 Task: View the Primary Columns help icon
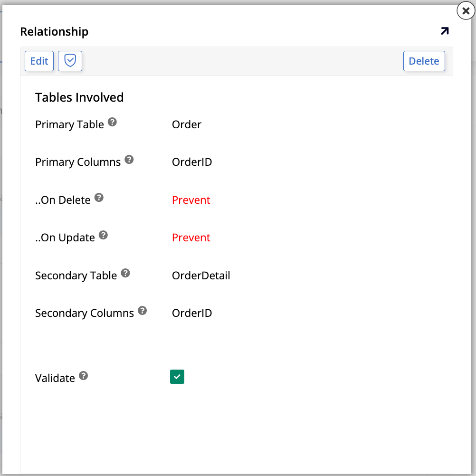[129, 159]
